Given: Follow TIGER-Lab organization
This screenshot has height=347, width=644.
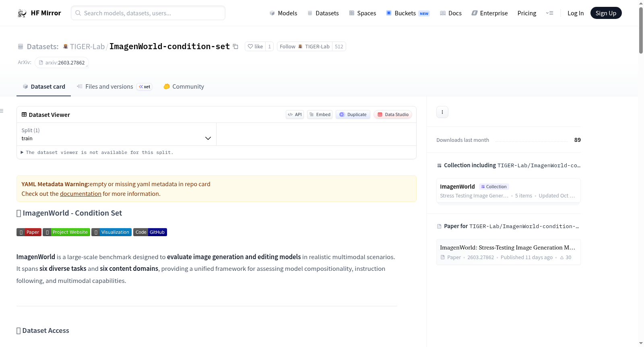Looking at the screenshot, I should pyautogui.click(x=305, y=46).
